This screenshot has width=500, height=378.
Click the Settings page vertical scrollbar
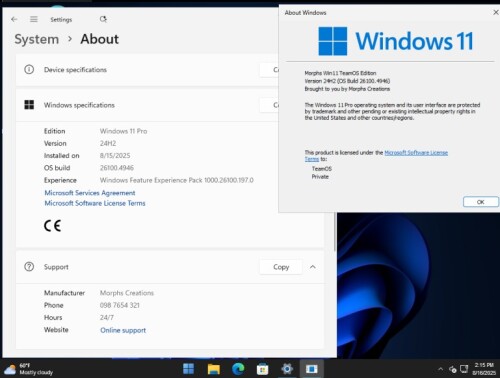(x=335, y=232)
